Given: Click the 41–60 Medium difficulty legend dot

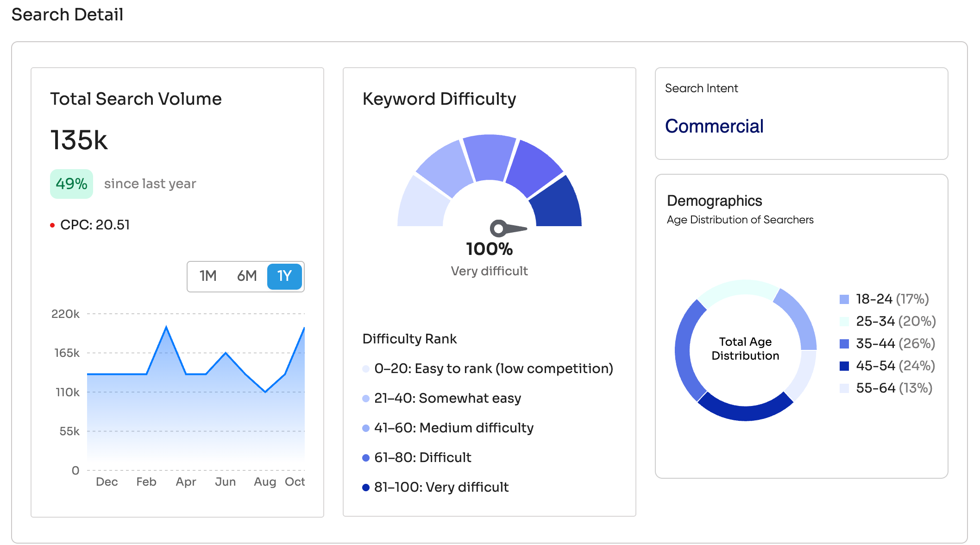Looking at the screenshot, I should [x=365, y=428].
